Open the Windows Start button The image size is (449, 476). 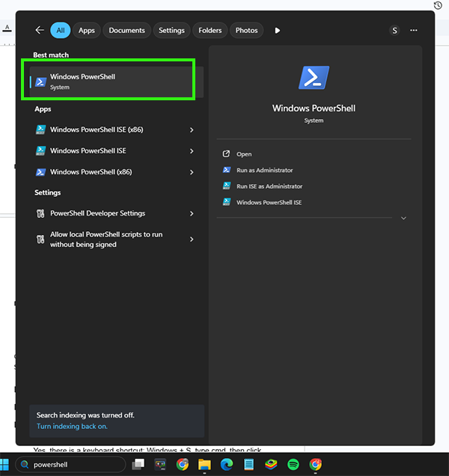[4, 465]
